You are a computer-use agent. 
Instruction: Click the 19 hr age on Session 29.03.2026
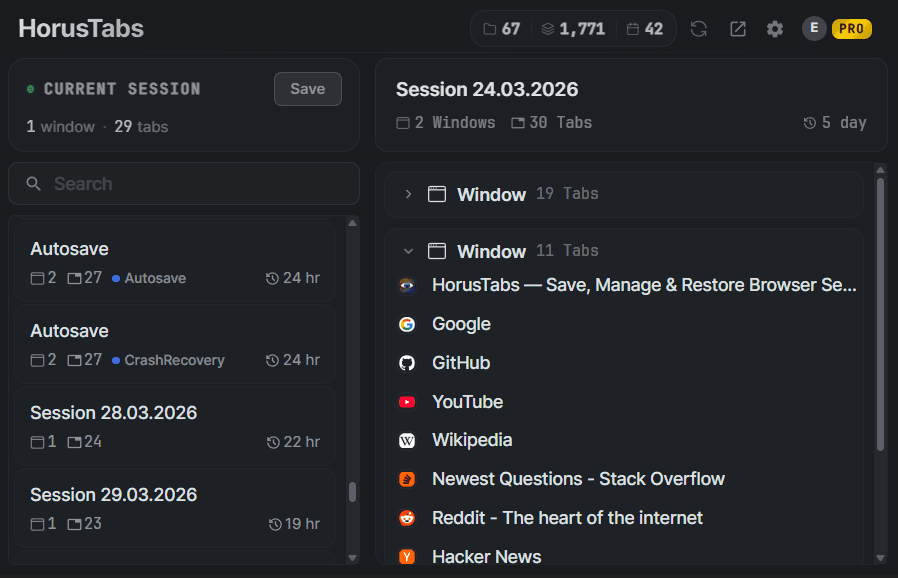pyautogui.click(x=294, y=524)
